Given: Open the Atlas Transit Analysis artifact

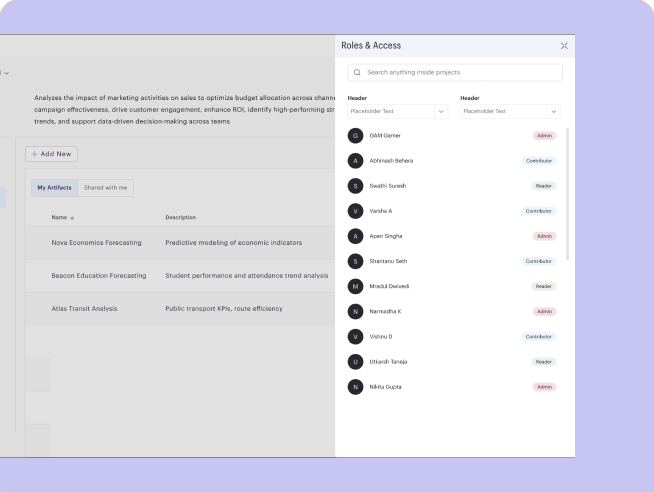Looking at the screenshot, I should pos(84,309).
